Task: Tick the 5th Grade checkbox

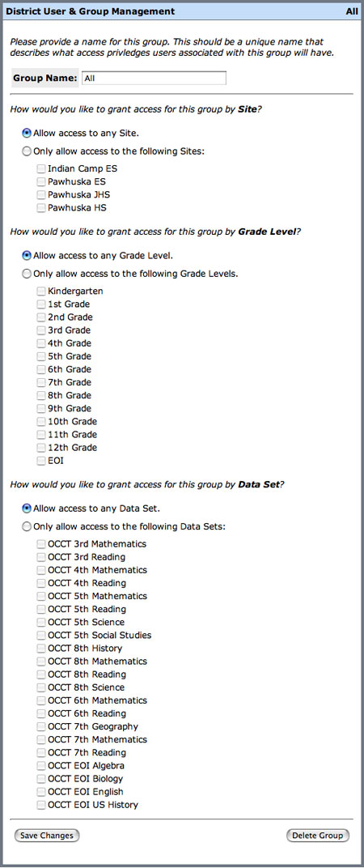Action: tap(41, 356)
